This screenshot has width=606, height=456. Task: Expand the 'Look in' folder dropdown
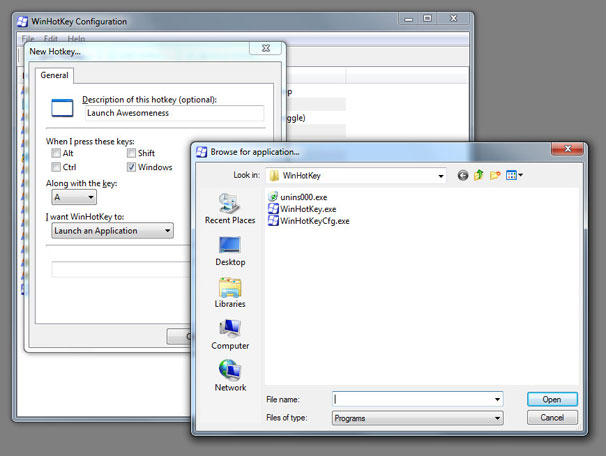point(440,175)
